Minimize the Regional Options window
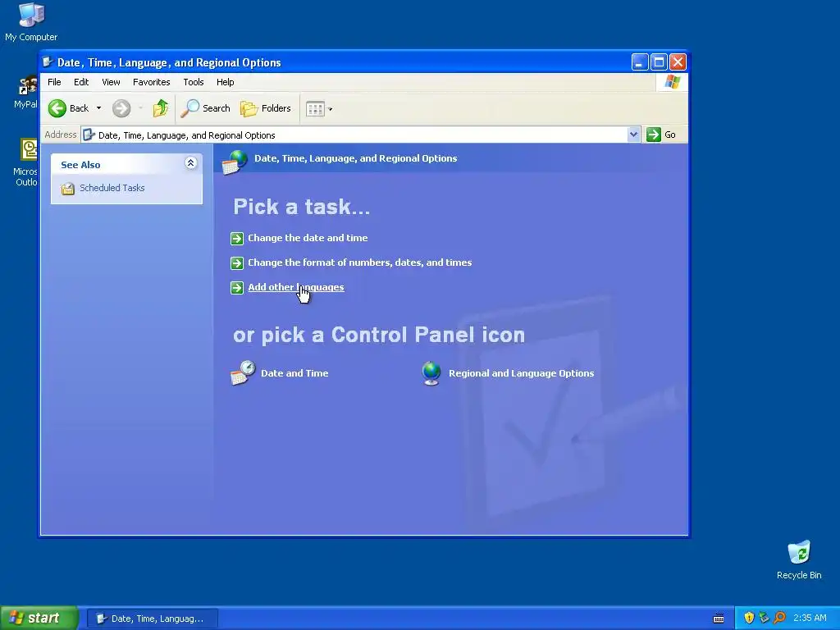The image size is (840, 630). [x=640, y=62]
